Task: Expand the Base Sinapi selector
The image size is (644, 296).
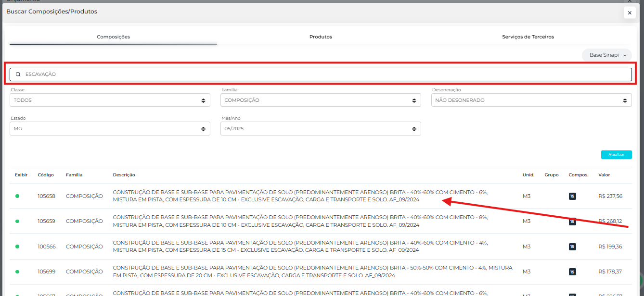Action: 607,55
